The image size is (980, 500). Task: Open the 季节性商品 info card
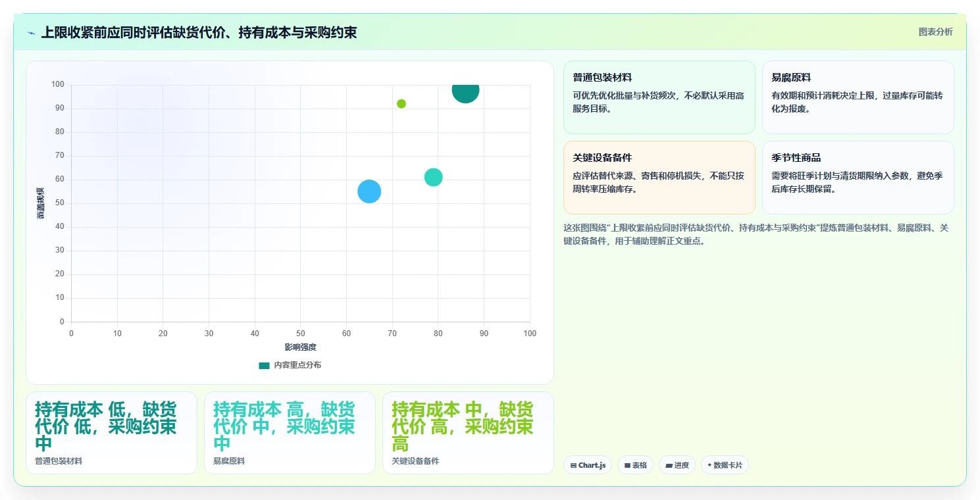(858, 178)
